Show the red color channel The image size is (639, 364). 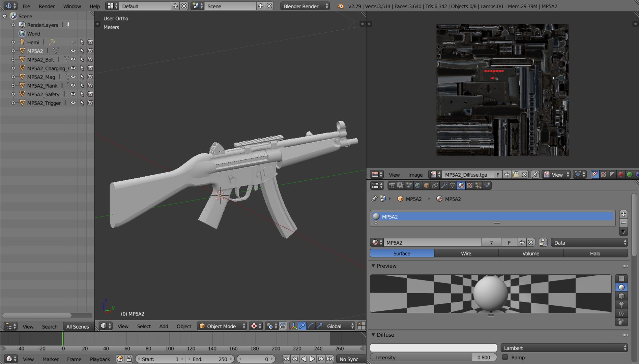tap(621, 175)
